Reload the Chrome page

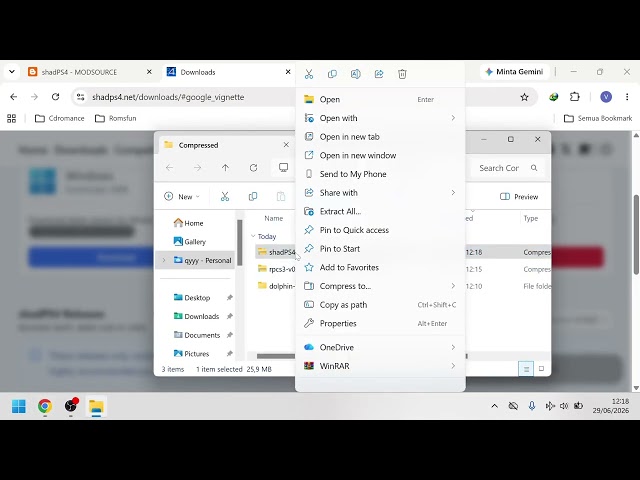(56, 97)
